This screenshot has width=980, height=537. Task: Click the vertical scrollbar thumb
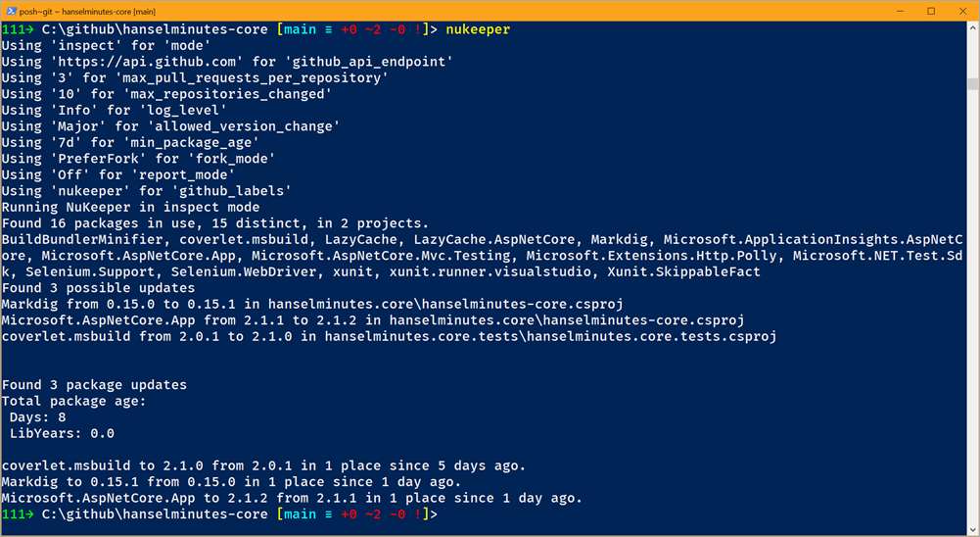point(973,84)
